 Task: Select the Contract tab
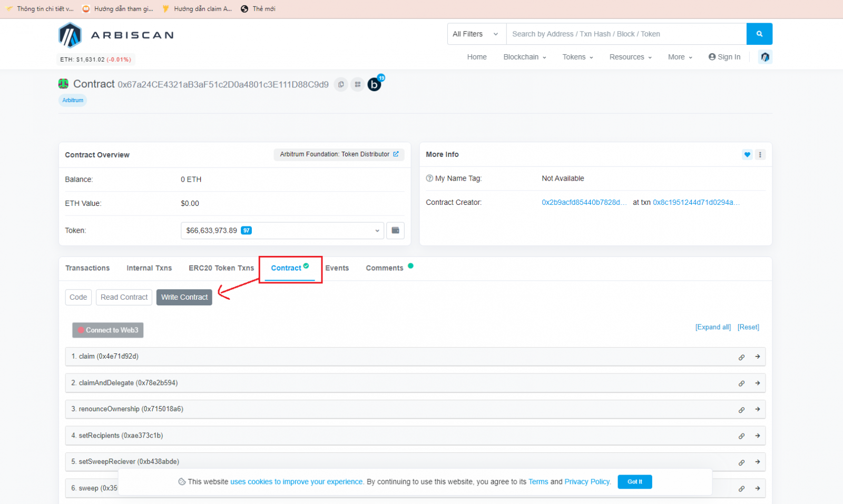click(x=290, y=268)
